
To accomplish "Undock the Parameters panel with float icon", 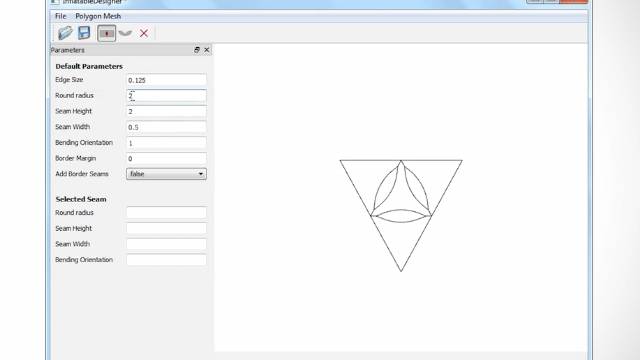I will 197,50.
